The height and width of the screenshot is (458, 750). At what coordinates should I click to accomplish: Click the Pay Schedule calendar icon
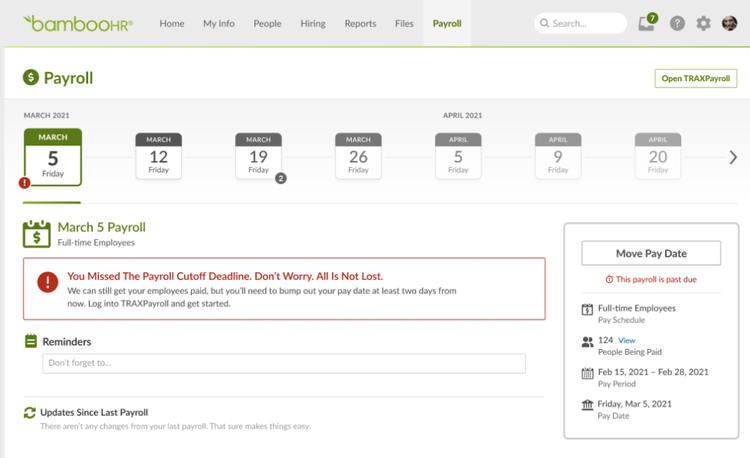point(587,309)
